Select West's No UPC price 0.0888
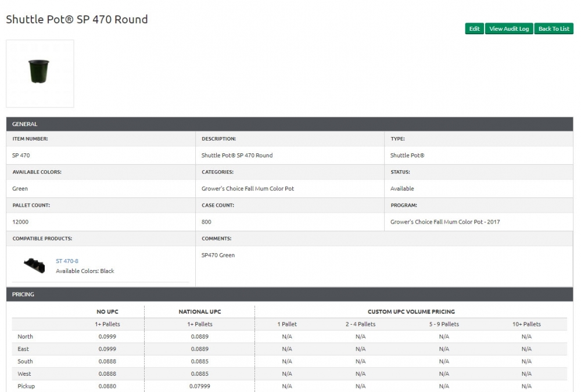Screen dimensions: 581x392 107,374
